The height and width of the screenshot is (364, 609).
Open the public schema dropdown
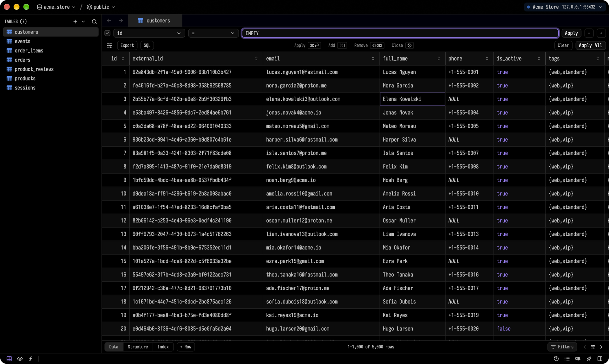pos(101,7)
